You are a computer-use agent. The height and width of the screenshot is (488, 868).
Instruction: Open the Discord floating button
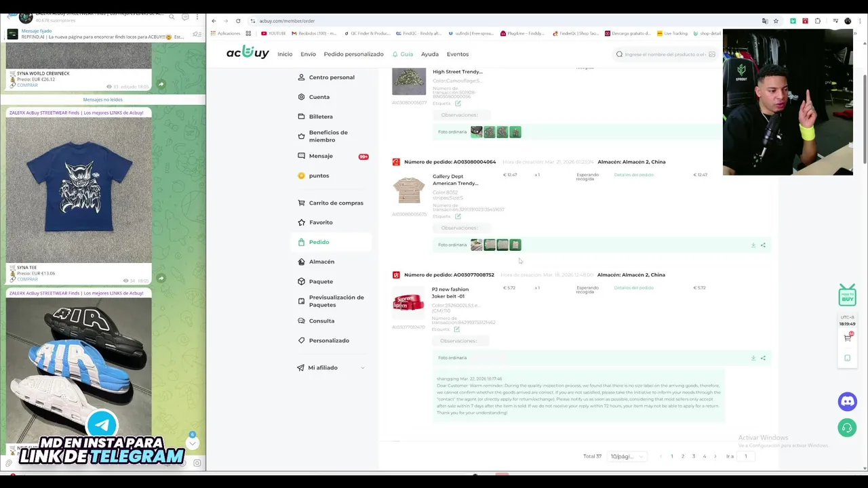tap(847, 401)
